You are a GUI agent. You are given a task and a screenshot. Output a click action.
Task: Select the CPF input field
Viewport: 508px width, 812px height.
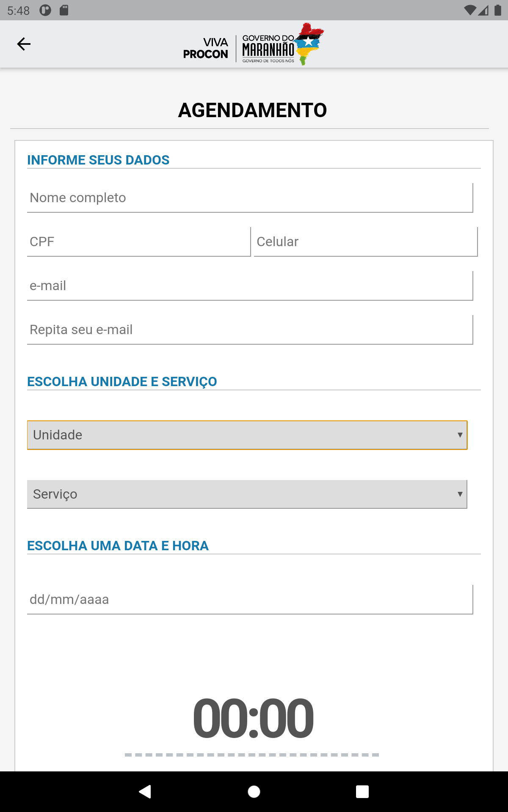tap(139, 242)
